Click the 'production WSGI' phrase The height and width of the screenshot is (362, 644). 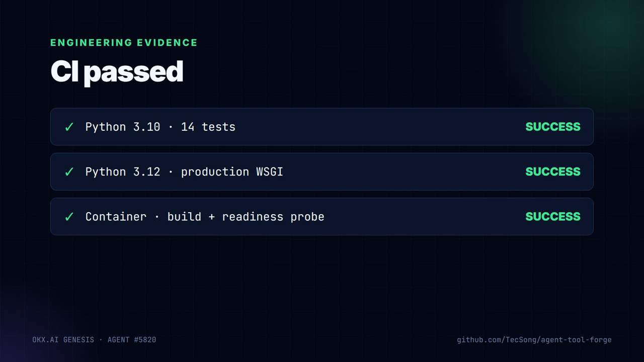[232, 172]
